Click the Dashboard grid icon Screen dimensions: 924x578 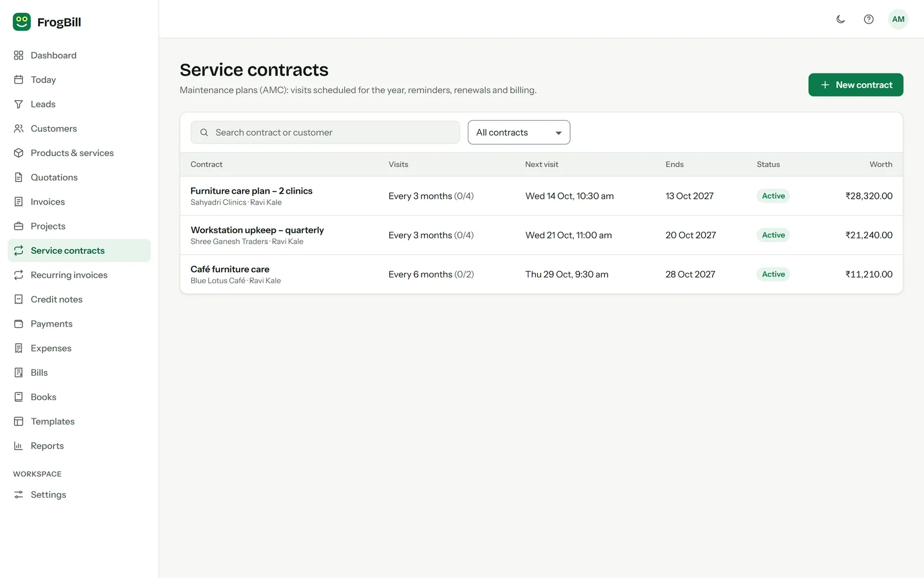coord(18,55)
